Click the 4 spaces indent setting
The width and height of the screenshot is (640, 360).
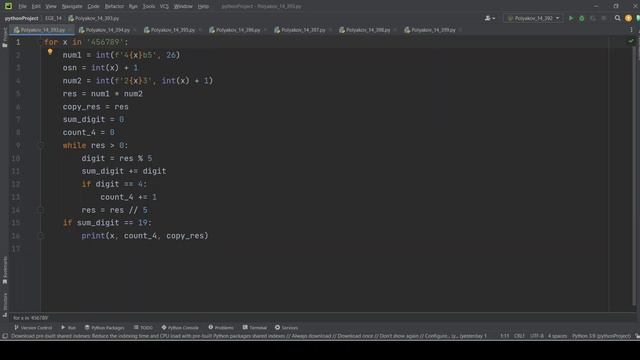(x=558, y=336)
